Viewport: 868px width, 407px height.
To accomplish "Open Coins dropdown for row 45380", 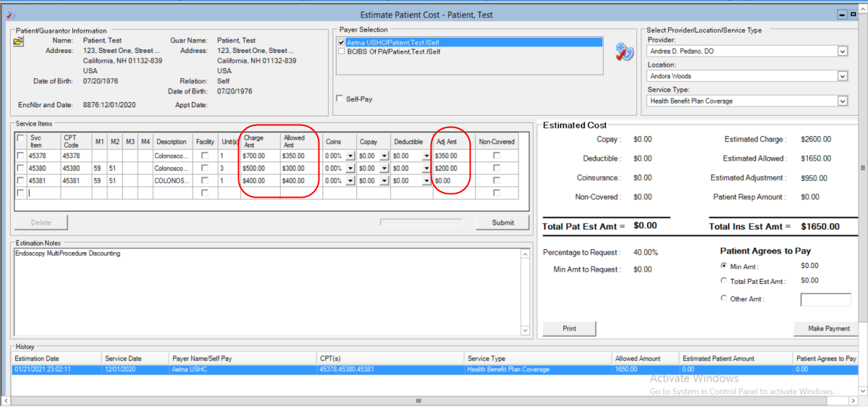I will 350,168.
